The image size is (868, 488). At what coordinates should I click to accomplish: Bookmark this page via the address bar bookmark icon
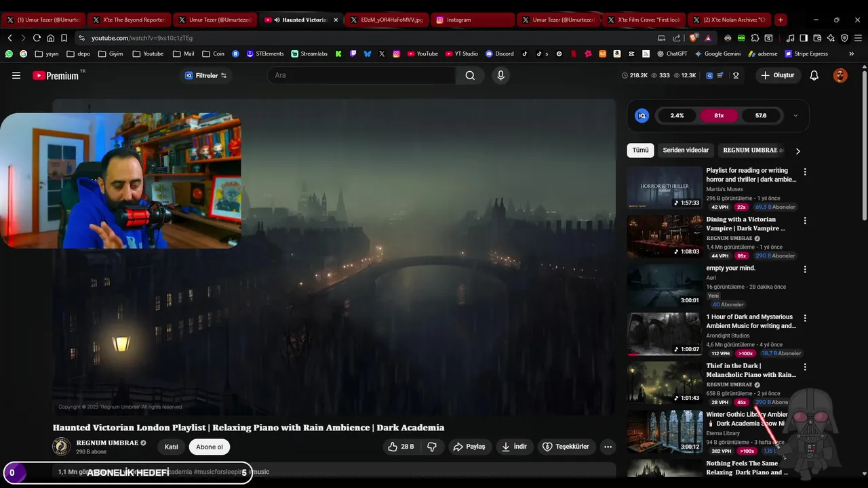tap(64, 38)
